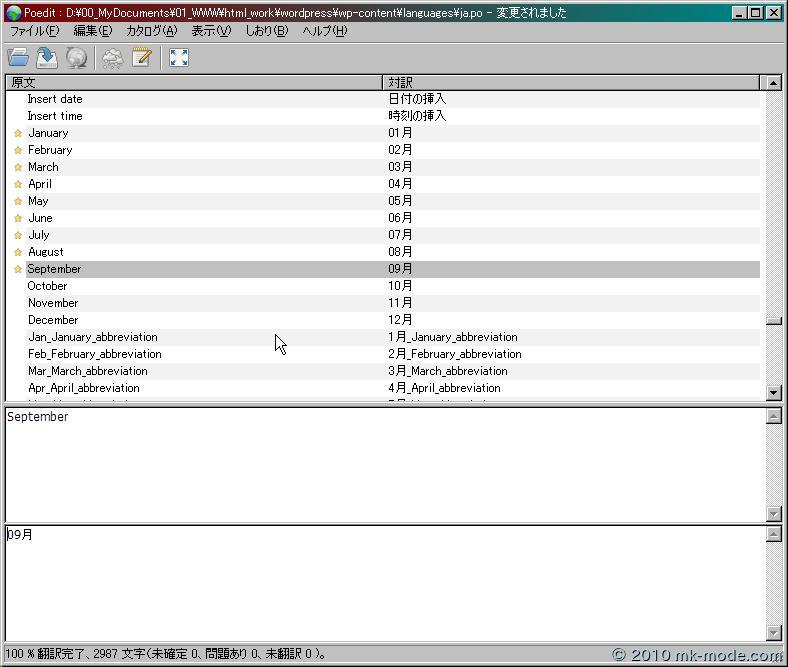The width and height of the screenshot is (788, 667).
Task: Open the しおり(B) menu
Action: pos(266,31)
